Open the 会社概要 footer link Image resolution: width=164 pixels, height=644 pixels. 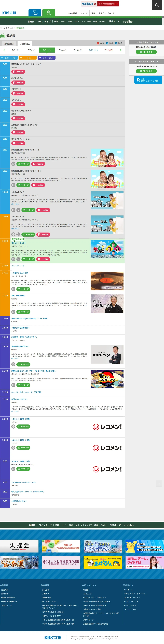(5, 590)
